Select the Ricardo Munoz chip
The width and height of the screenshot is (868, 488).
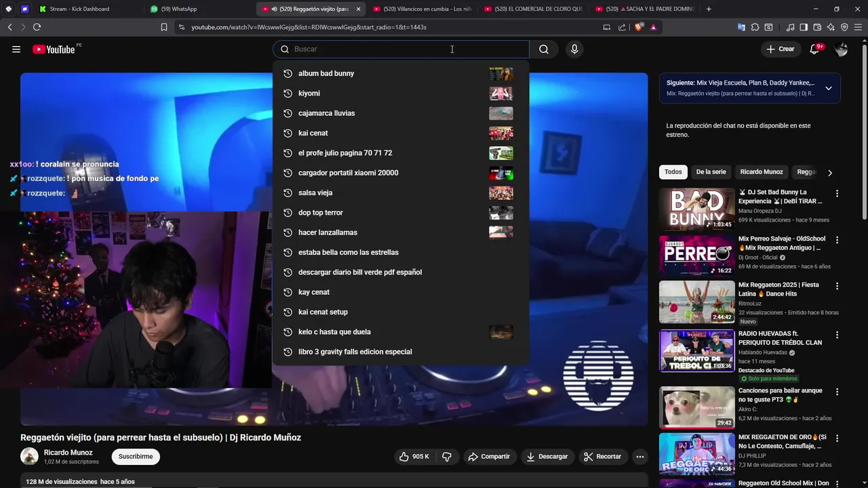point(762,172)
